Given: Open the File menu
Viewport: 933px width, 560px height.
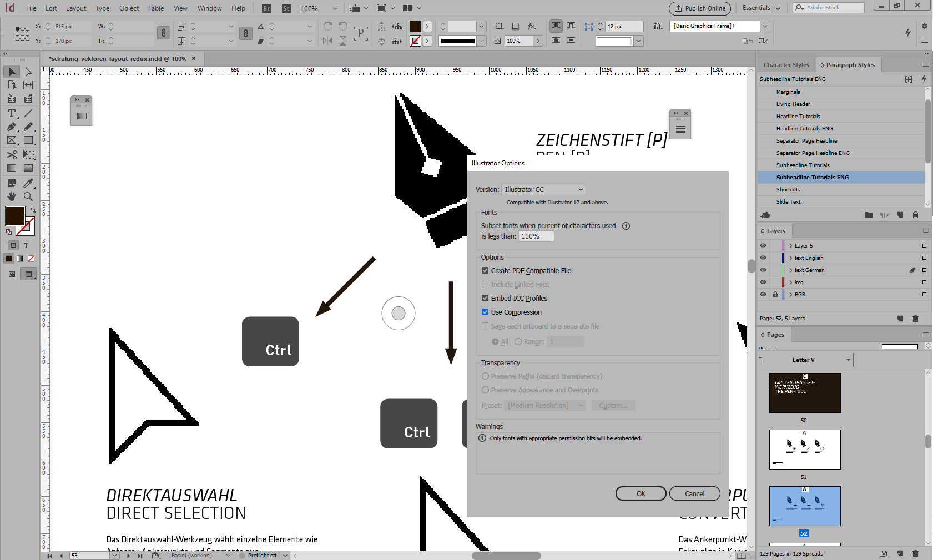Looking at the screenshot, I should pos(31,8).
